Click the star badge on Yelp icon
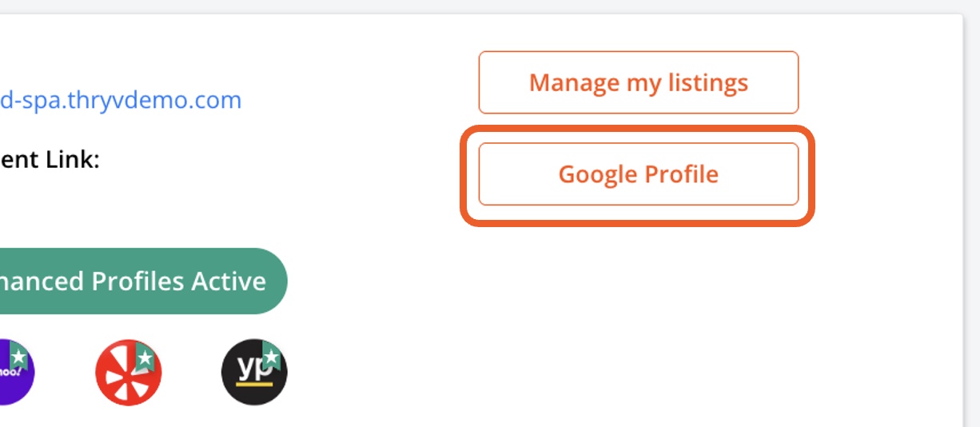 coord(145,356)
